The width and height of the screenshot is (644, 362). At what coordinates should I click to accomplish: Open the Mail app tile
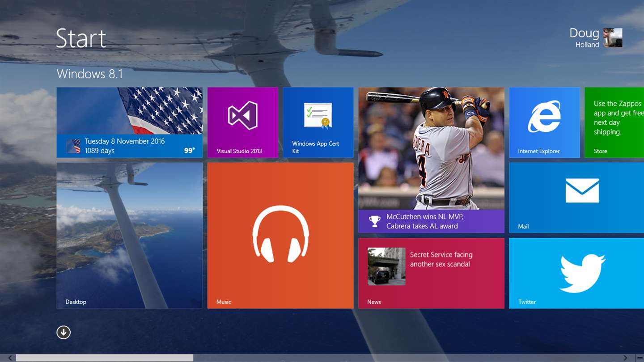[576, 198]
